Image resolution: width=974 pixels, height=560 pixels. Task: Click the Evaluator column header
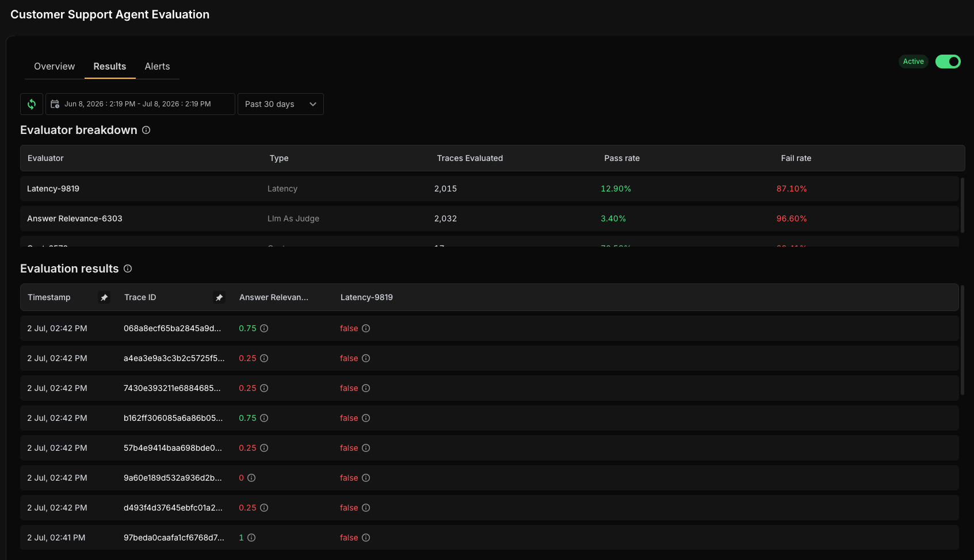tap(45, 158)
